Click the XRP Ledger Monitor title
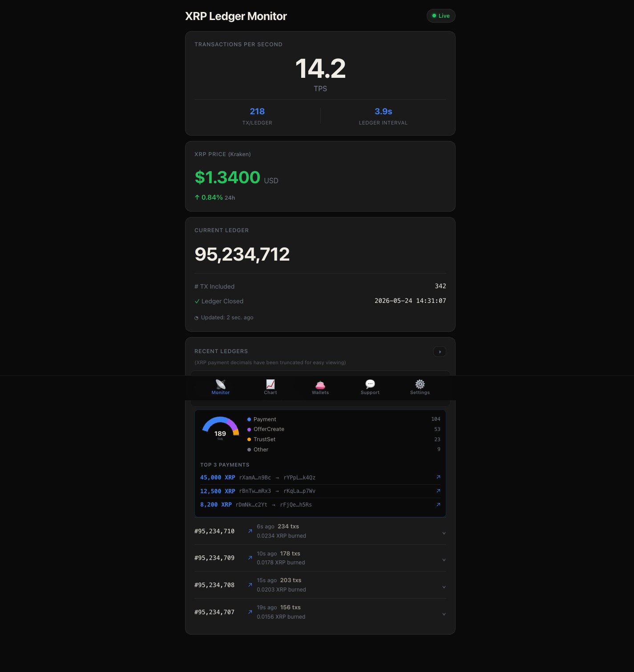 tap(236, 16)
